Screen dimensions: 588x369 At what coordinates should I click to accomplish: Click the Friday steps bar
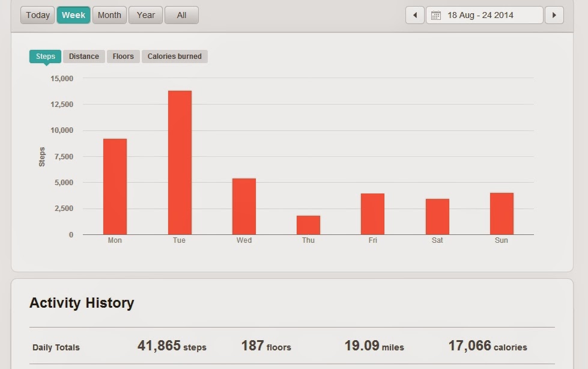coord(373,214)
